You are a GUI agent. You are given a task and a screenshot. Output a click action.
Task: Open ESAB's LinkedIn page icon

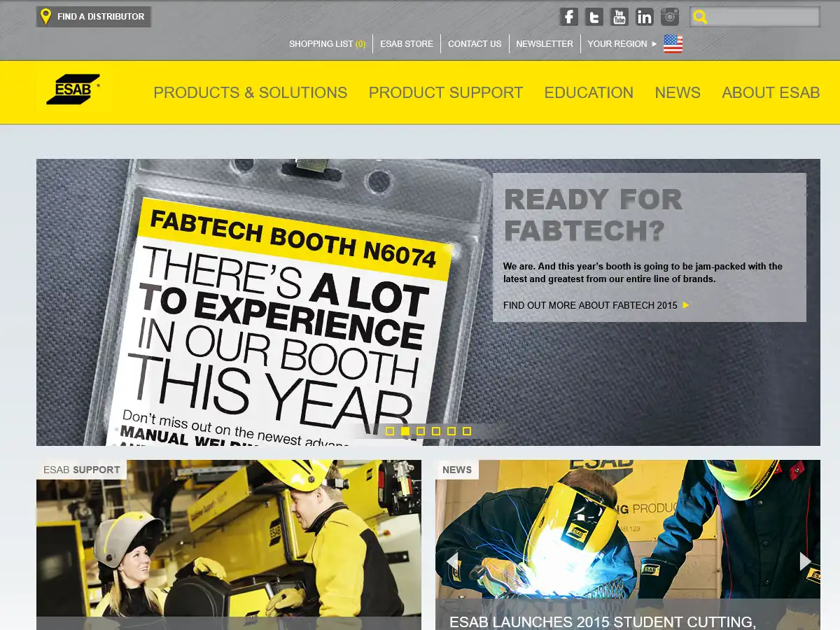point(645,17)
